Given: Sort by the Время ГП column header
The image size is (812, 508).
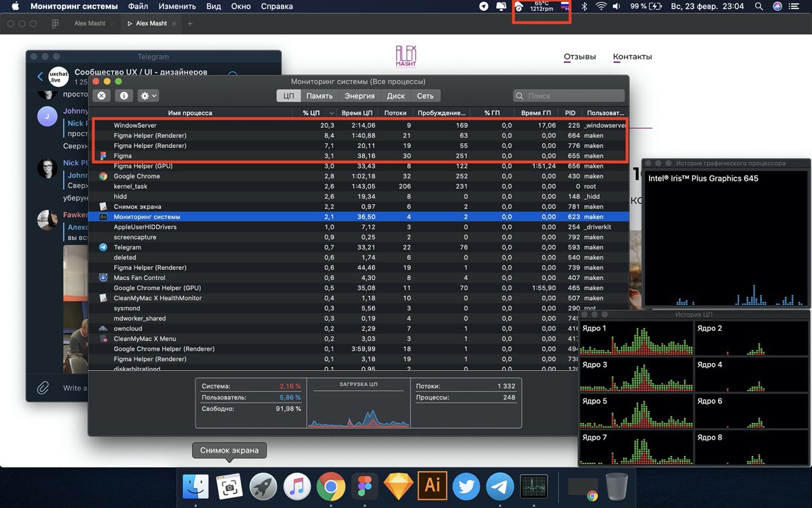Looking at the screenshot, I should click(x=535, y=113).
